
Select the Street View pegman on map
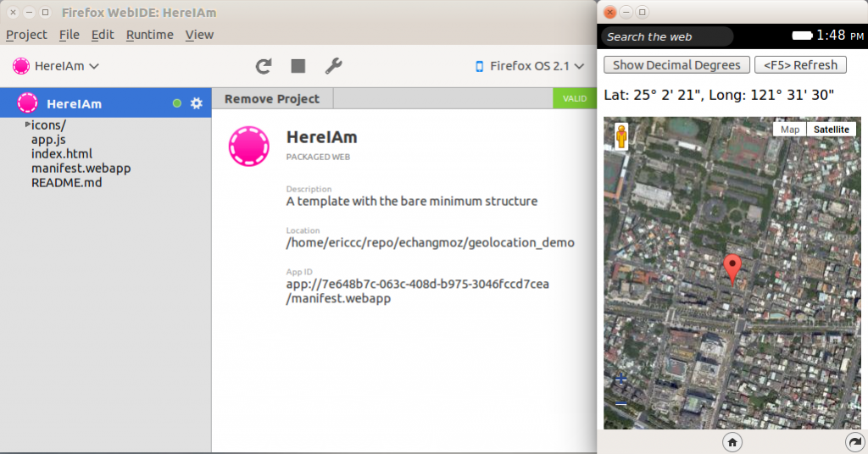point(621,136)
